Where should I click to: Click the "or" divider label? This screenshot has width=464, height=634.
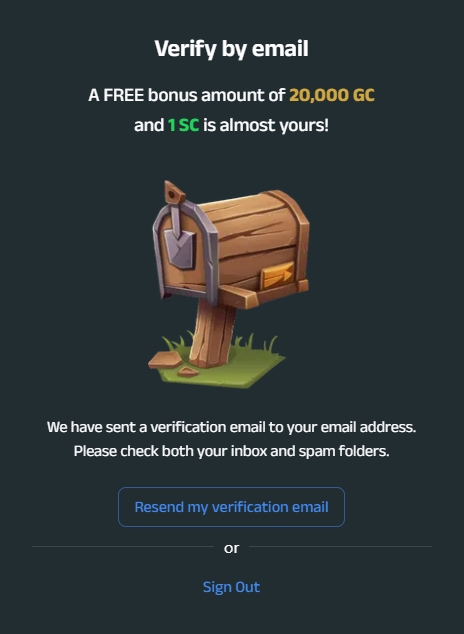pos(232,548)
